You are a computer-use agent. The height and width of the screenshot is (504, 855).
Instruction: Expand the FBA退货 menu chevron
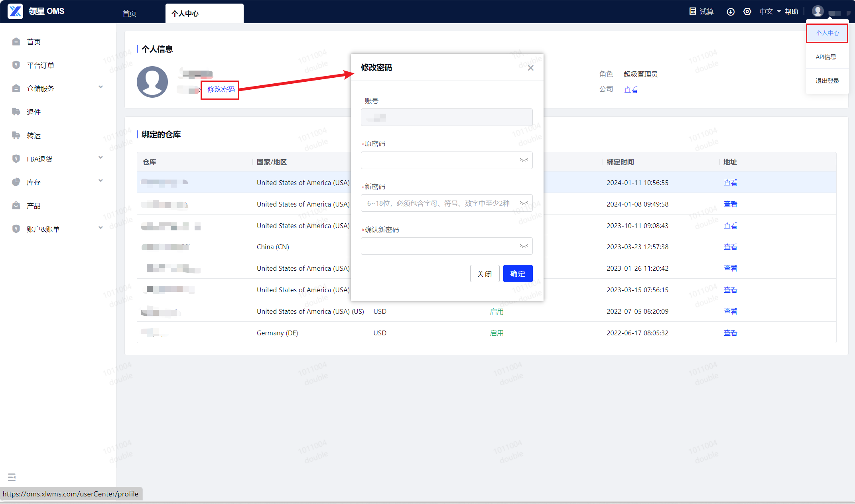100,157
